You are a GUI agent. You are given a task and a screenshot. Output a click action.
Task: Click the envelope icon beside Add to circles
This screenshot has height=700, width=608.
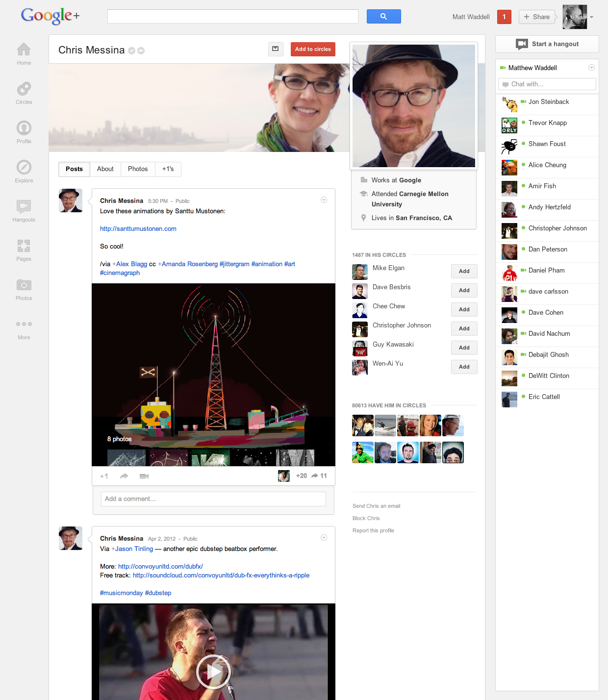coord(276,49)
